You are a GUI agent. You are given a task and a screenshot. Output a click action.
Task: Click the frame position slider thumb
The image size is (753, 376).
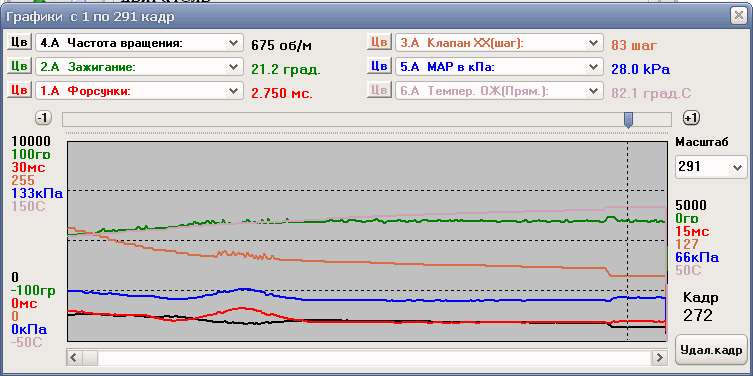(x=628, y=120)
